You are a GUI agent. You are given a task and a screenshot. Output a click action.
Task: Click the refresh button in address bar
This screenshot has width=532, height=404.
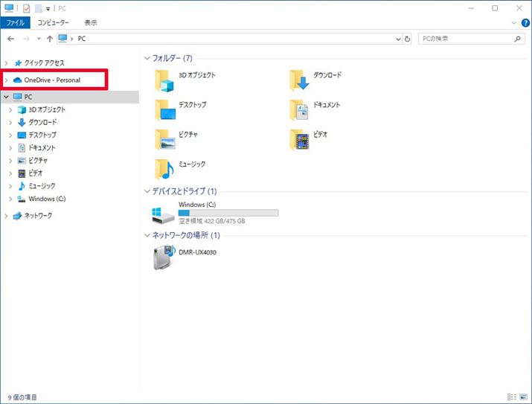[407, 38]
